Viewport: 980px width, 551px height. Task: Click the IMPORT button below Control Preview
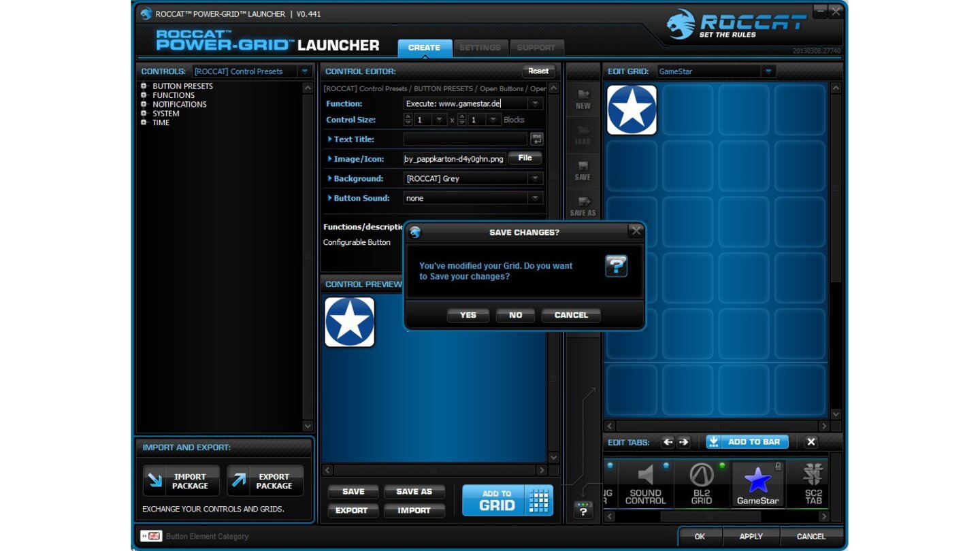pyautogui.click(x=414, y=510)
